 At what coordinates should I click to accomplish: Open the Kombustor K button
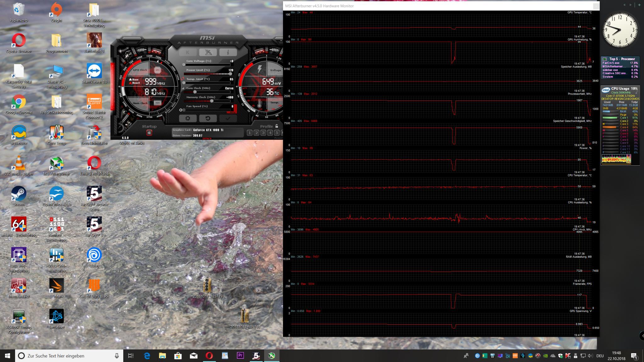(x=188, y=52)
